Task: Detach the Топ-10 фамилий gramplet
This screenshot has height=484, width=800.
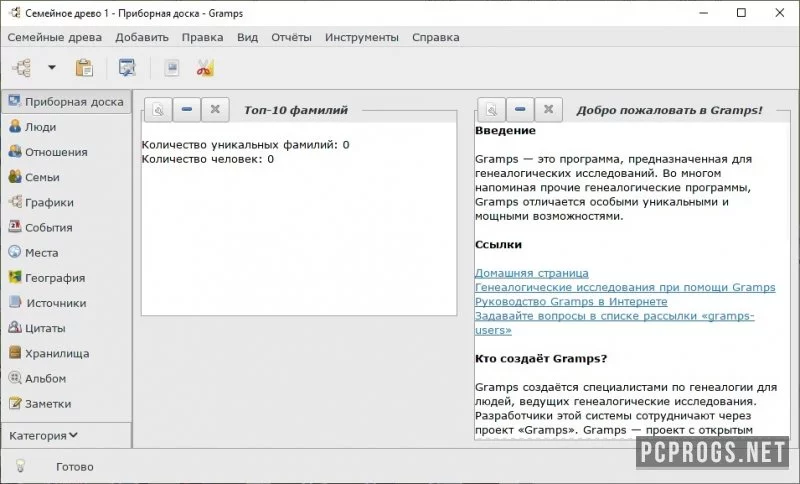Action: coord(158,110)
